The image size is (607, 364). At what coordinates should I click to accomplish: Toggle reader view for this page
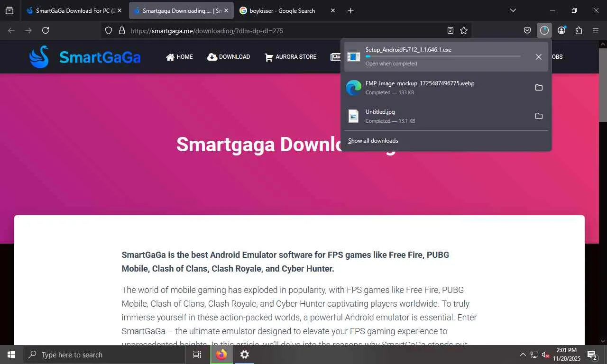pos(451,30)
